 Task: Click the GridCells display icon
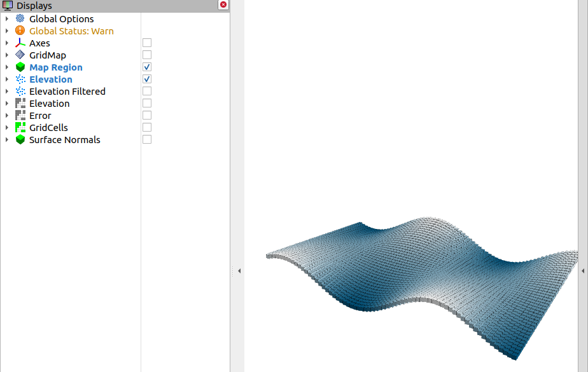click(20, 127)
